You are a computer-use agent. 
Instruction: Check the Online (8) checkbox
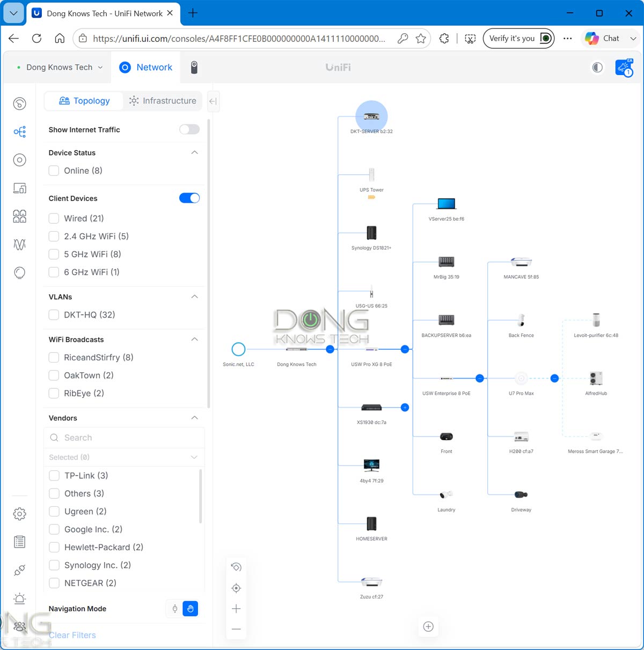coord(54,171)
